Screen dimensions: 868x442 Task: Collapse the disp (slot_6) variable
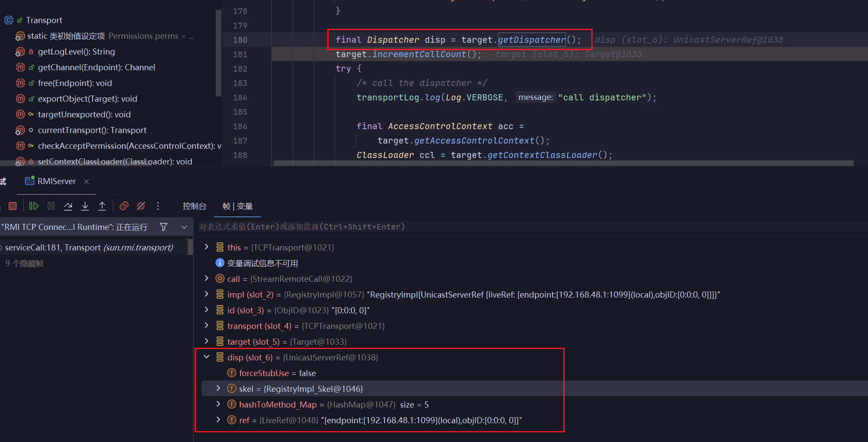206,357
